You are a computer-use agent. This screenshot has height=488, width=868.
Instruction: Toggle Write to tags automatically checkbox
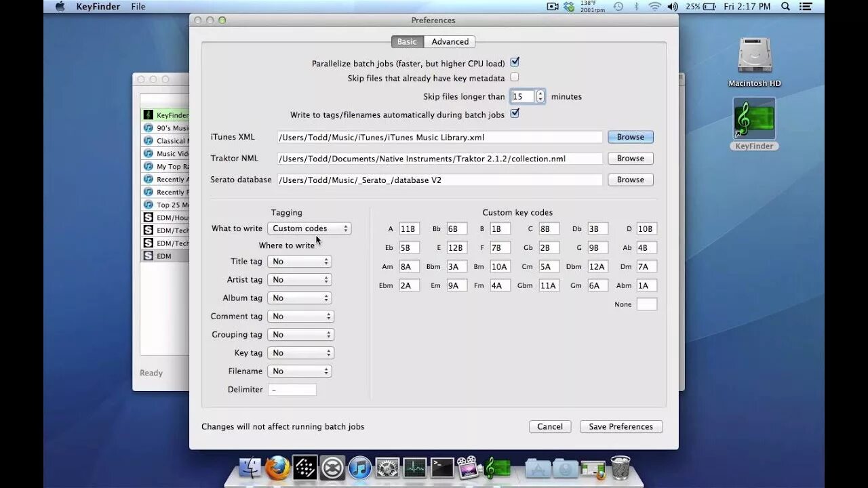515,114
